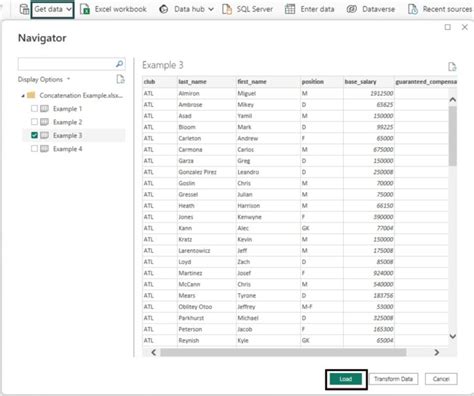Click the Navigator search box
This screenshot has width=474, height=396.
(67, 64)
